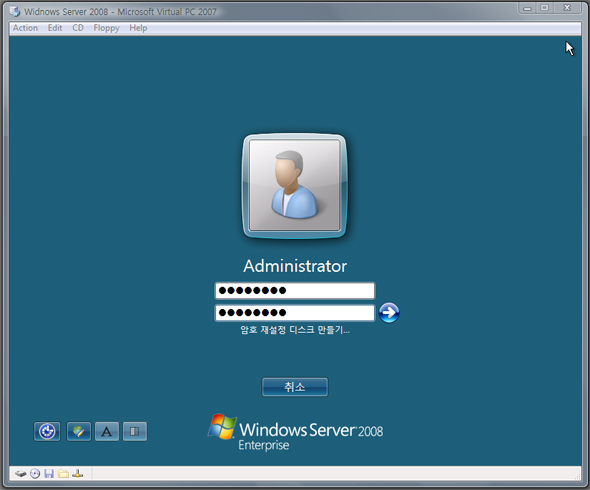Click the confirm password field
This screenshot has height=490, width=590.
click(295, 313)
